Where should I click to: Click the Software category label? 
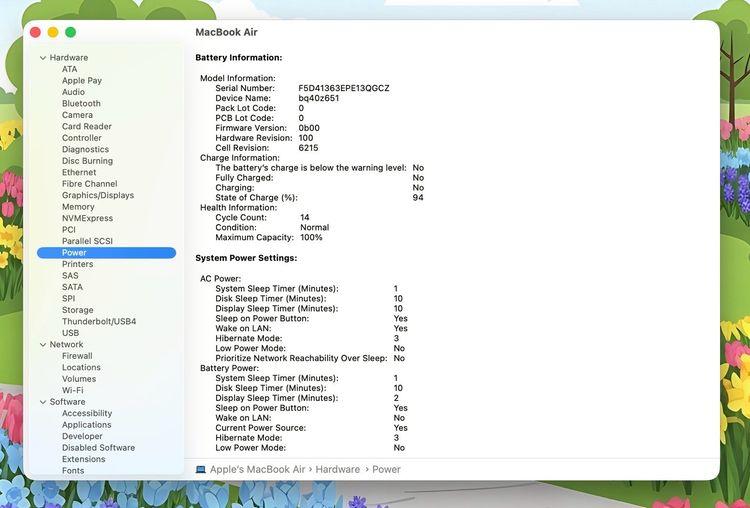[x=67, y=402]
